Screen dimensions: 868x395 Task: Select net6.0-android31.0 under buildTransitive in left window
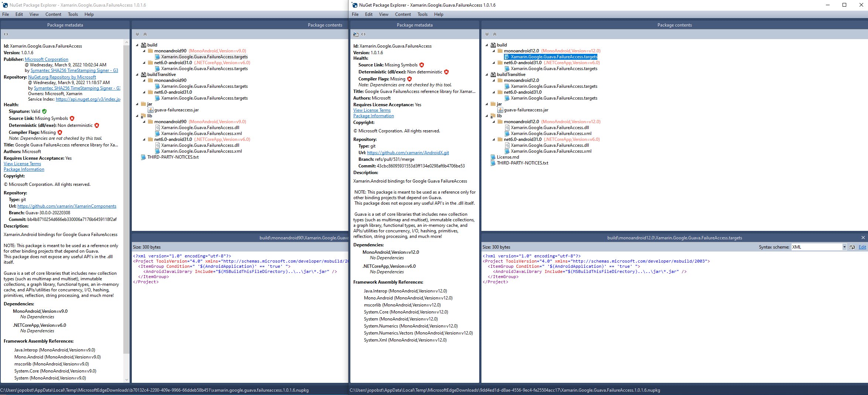(173, 92)
